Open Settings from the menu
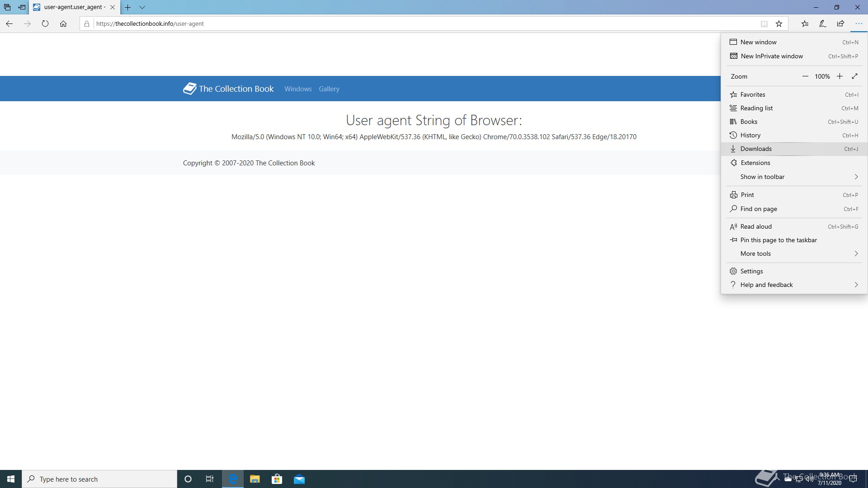Viewport: 868px width, 488px height. tap(794, 271)
